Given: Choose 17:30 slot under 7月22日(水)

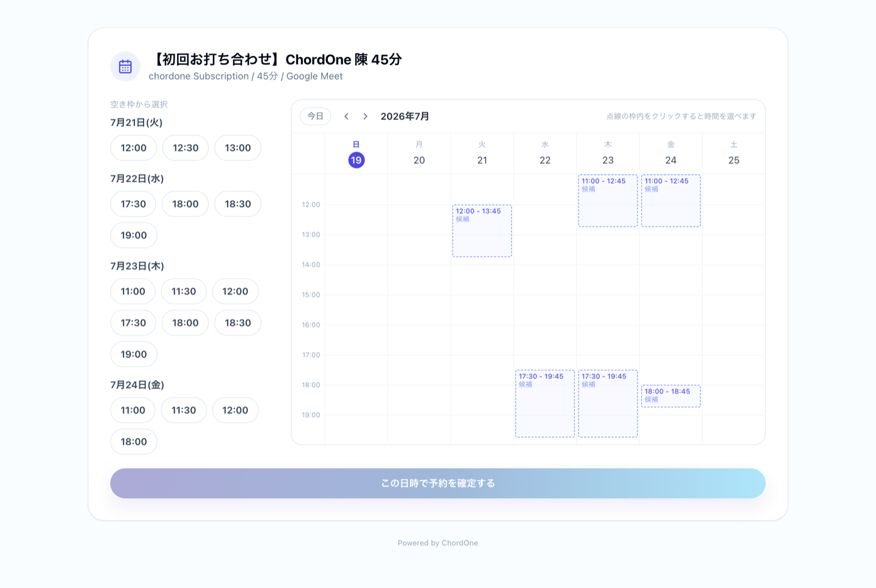Looking at the screenshot, I should [x=133, y=204].
